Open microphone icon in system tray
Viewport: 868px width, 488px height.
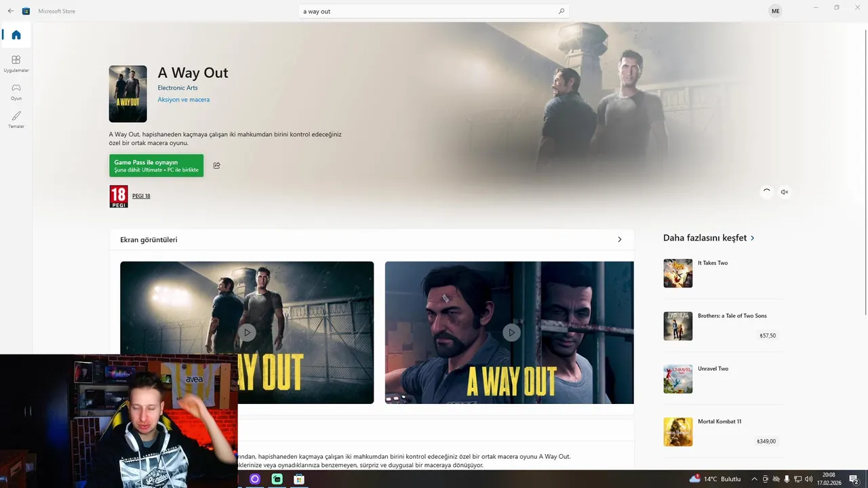click(787, 479)
